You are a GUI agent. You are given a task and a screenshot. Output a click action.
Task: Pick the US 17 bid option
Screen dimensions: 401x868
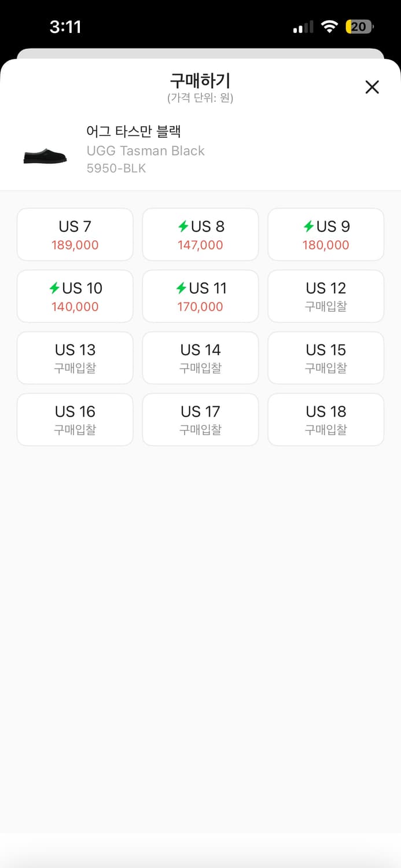pyautogui.click(x=200, y=420)
